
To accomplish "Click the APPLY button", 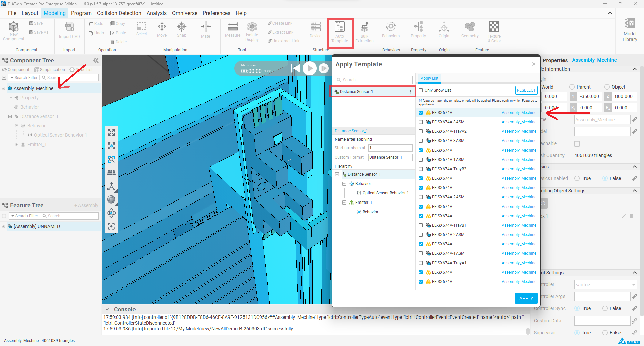I will [x=526, y=298].
